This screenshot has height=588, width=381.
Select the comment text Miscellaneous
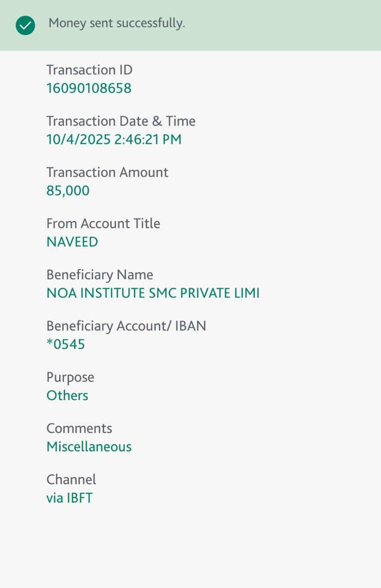pos(89,447)
